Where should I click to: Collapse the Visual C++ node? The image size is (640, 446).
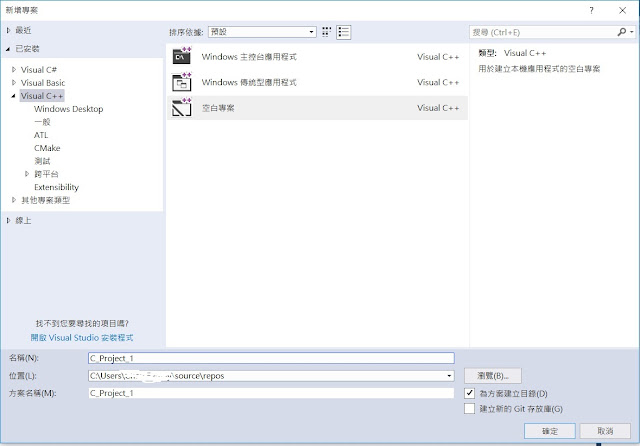(13, 96)
